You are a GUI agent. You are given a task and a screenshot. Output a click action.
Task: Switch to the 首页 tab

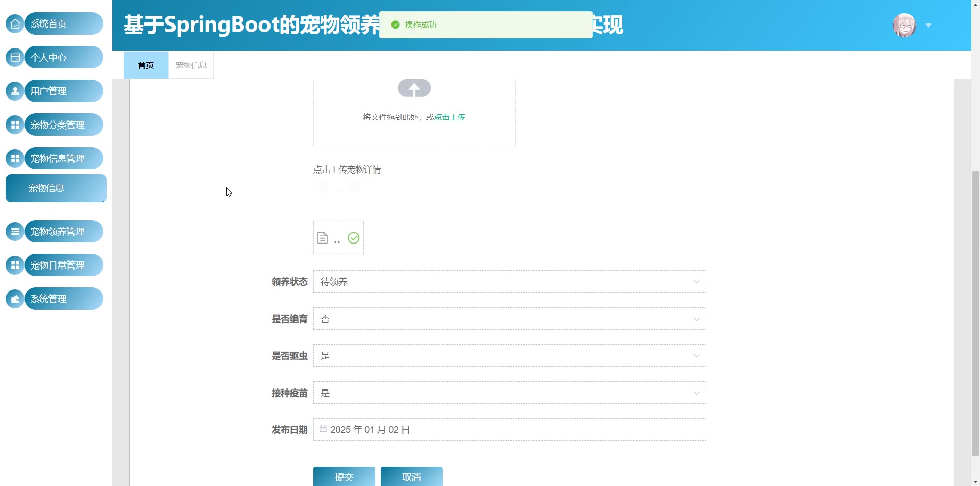point(146,65)
